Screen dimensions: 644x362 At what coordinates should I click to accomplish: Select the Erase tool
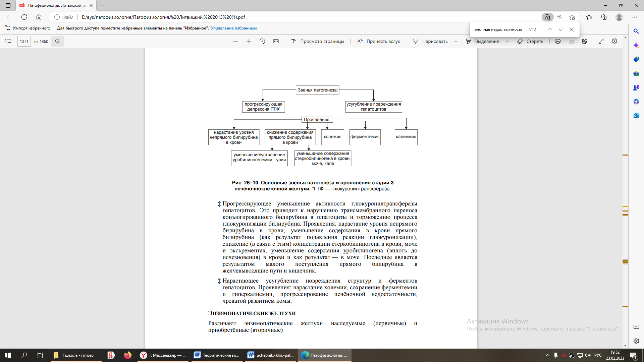click(530, 41)
